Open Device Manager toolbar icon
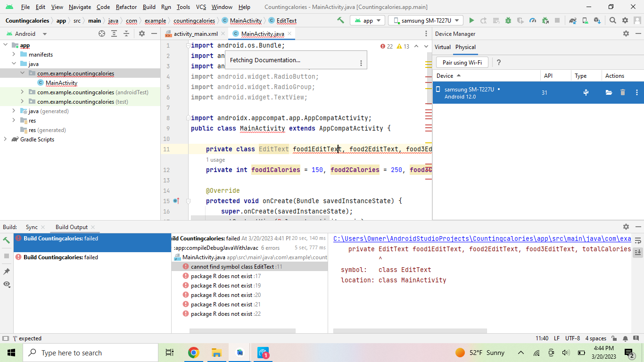The height and width of the screenshot is (362, 644). click(585, 20)
